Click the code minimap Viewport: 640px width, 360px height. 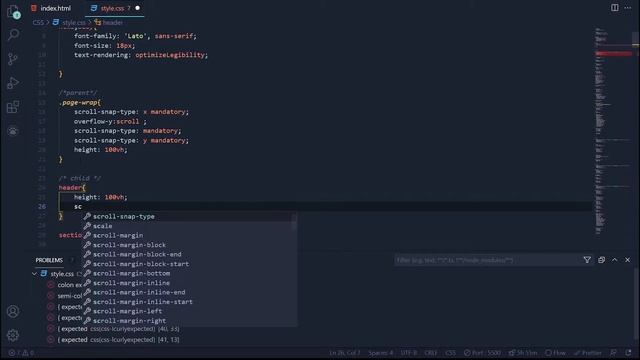(x=612, y=131)
